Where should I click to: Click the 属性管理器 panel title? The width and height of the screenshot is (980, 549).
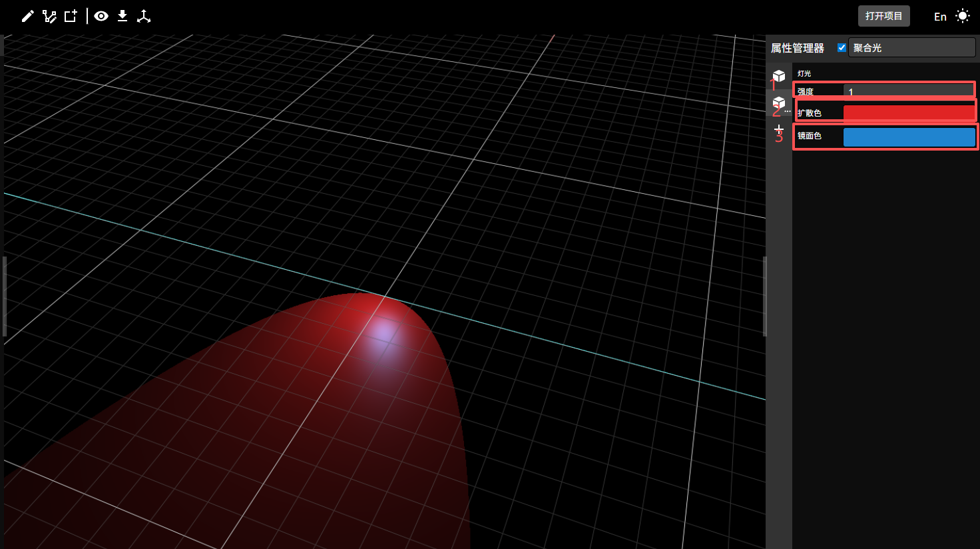click(x=798, y=48)
